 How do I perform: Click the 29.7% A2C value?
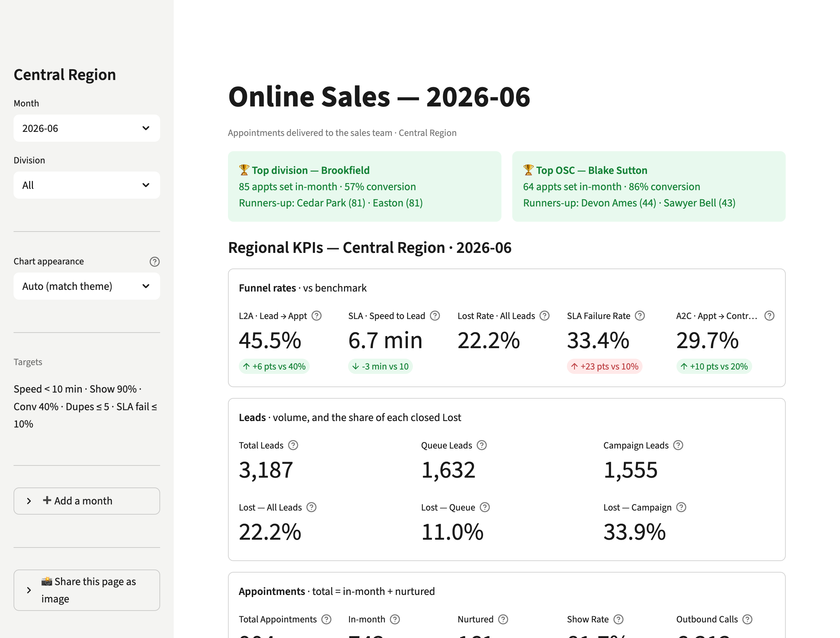[707, 340]
